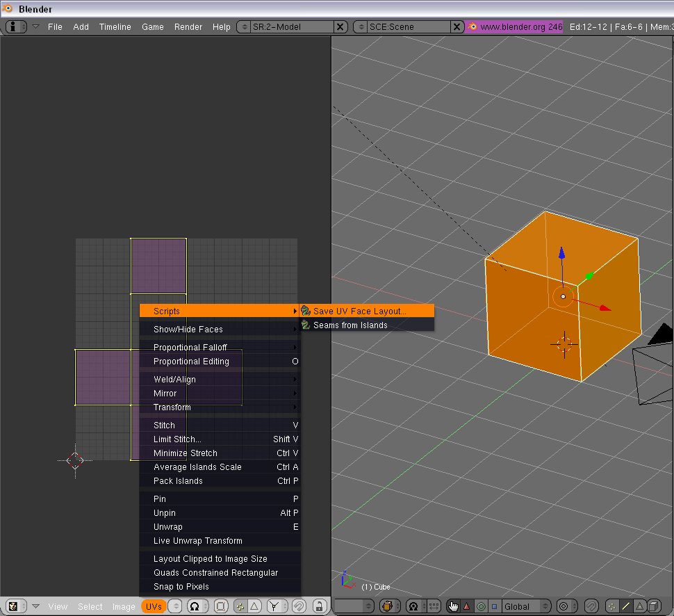This screenshot has height=616, width=674.
Task: Open the Timeline menu
Action: [115, 26]
